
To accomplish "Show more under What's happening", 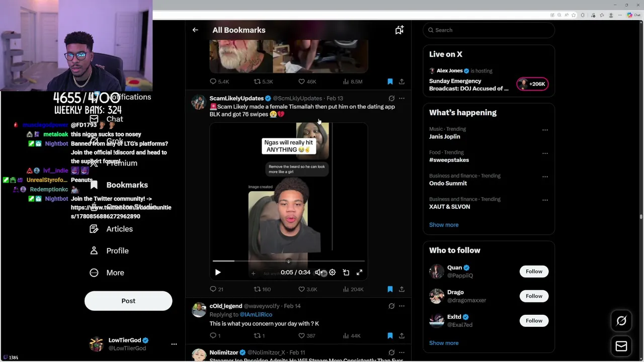I will coord(444,225).
